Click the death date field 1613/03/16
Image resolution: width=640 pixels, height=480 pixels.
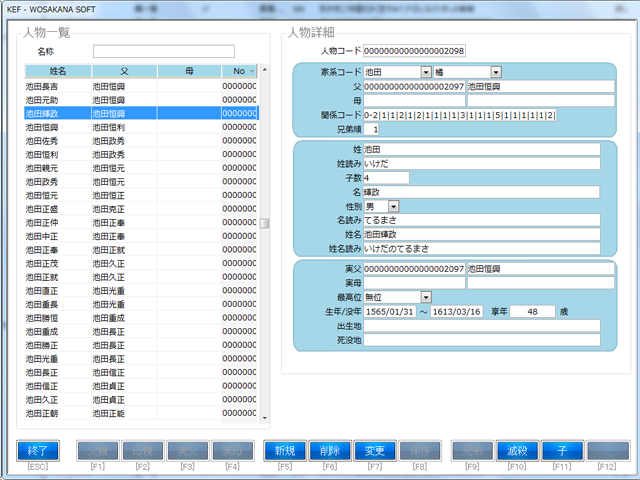pos(457,312)
